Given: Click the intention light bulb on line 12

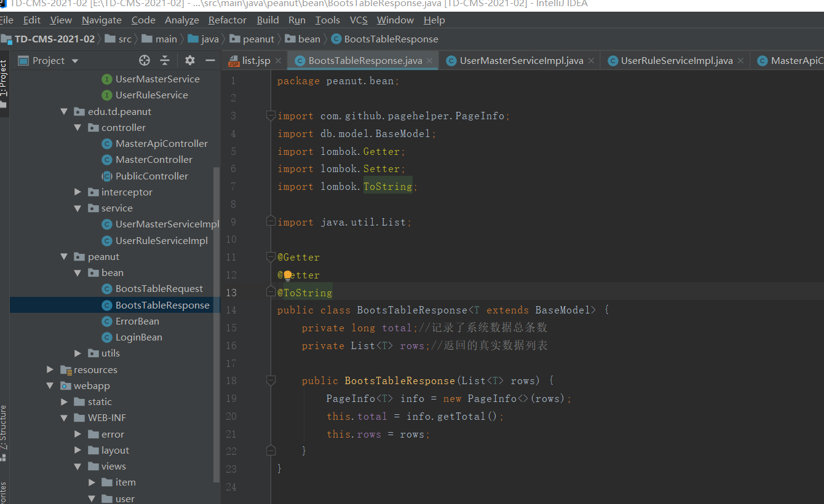Looking at the screenshot, I should pyautogui.click(x=287, y=276).
